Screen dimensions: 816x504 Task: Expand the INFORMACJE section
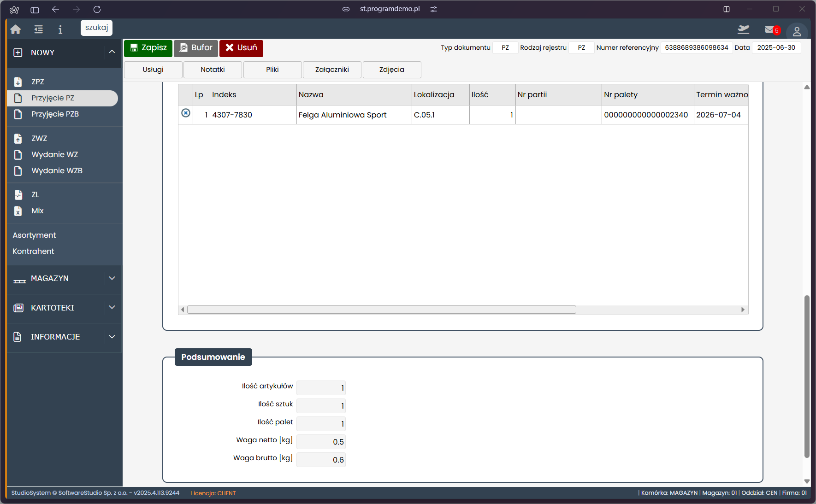pos(112,337)
